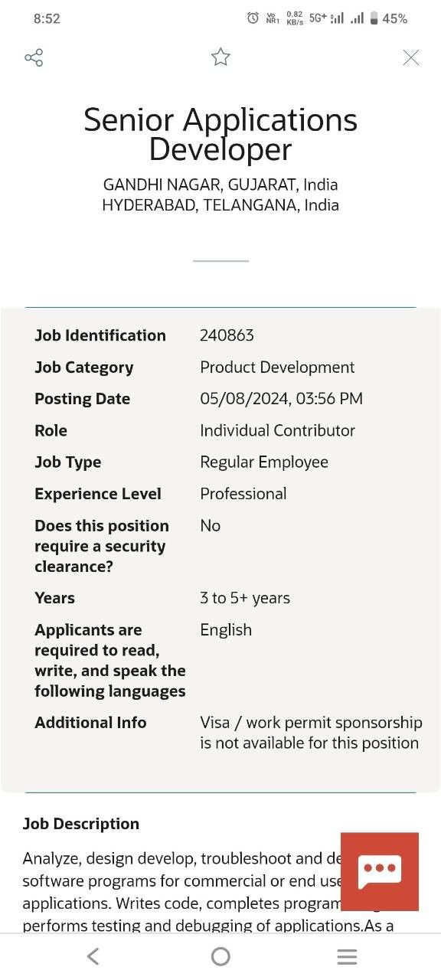Tap the Product Development category value
Screen dimensions: 441x980
click(x=277, y=367)
